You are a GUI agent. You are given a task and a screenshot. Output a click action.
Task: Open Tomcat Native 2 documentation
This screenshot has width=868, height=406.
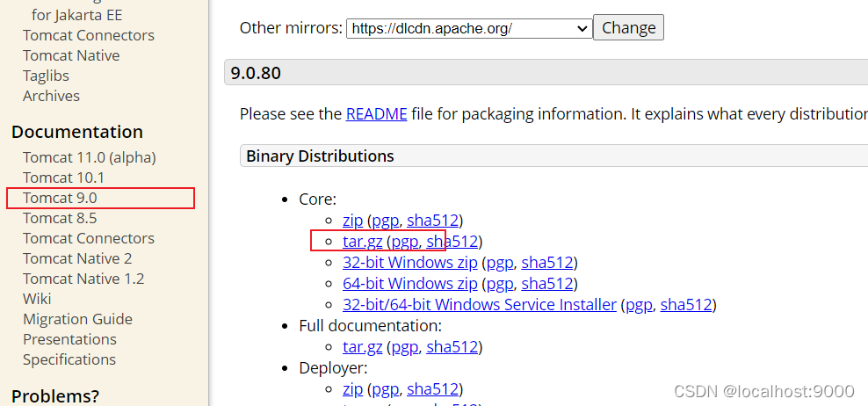(77, 258)
